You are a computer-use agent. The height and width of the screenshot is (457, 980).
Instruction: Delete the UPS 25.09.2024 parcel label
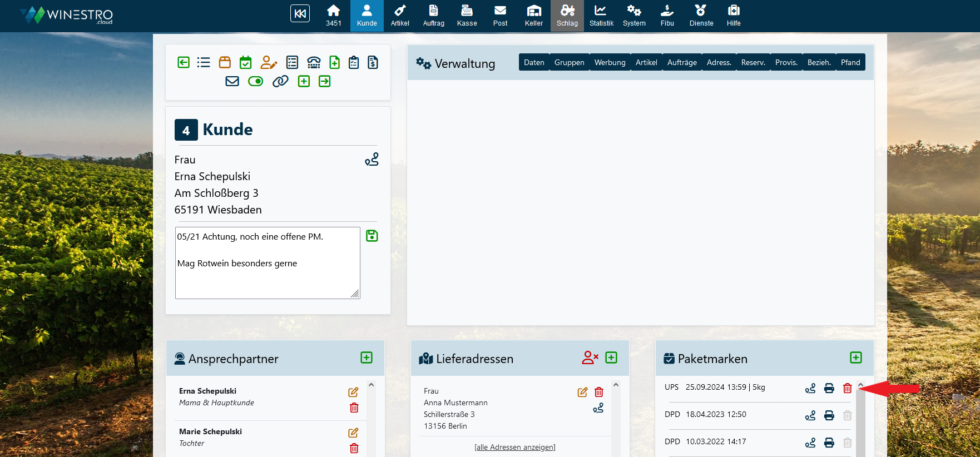click(x=847, y=388)
